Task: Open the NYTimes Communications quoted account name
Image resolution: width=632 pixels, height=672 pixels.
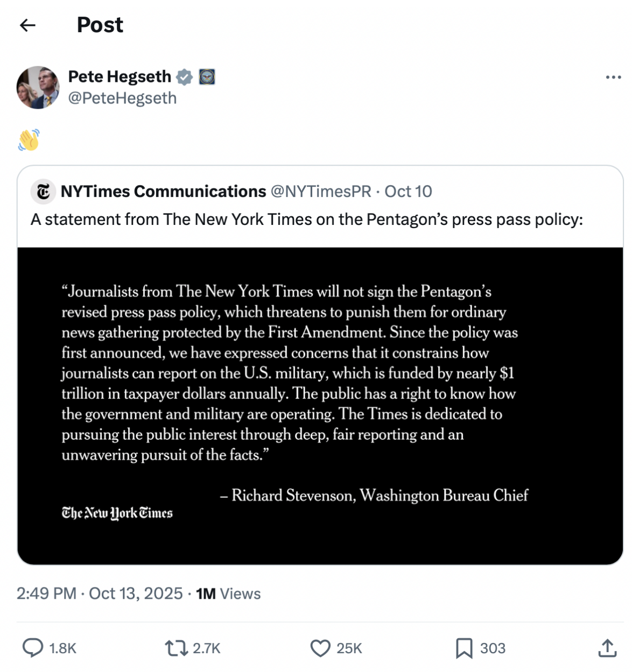Action: click(x=163, y=192)
